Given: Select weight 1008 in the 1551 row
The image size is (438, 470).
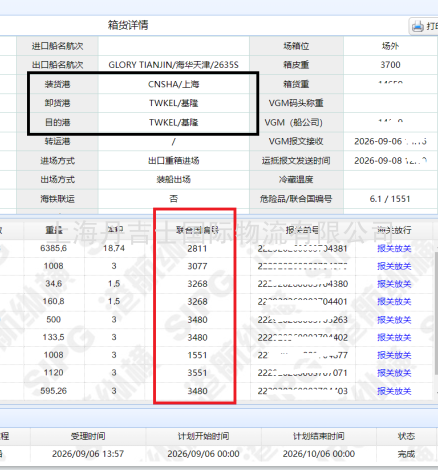Looking at the screenshot, I should pyautogui.click(x=53, y=355).
